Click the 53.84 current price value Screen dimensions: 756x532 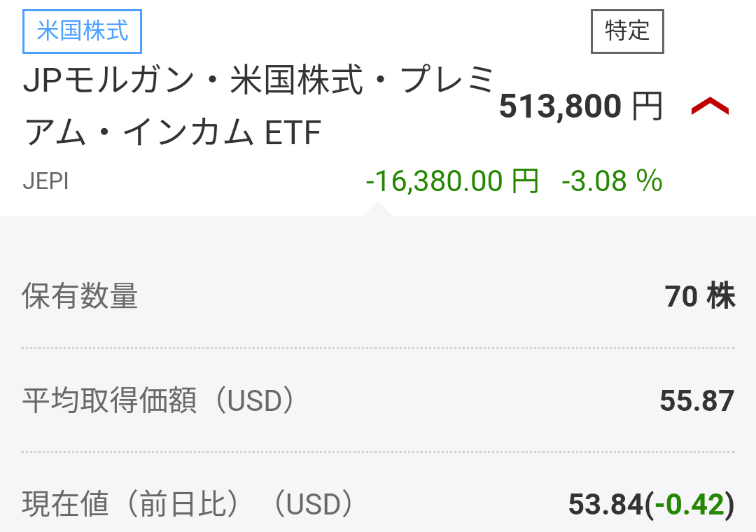click(x=605, y=505)
